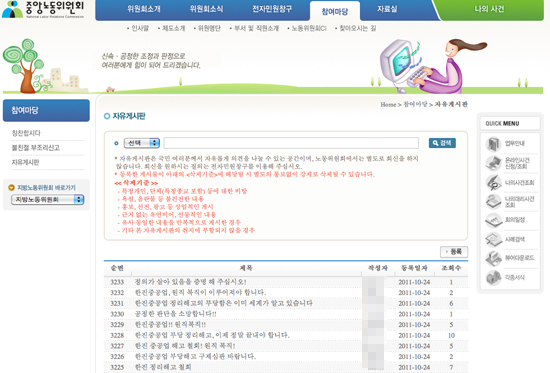Image resolution: width=550 pixels, height=373 pixels.
Task: Open 각종서식 forms icon
Action: click(x=493, y=278)
